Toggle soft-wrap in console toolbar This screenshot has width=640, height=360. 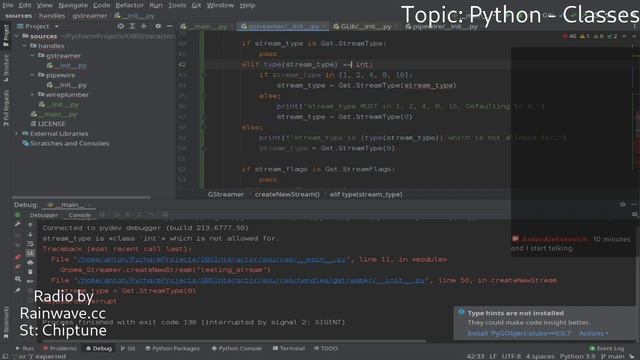pyautogui.click(x=30, y=244)
